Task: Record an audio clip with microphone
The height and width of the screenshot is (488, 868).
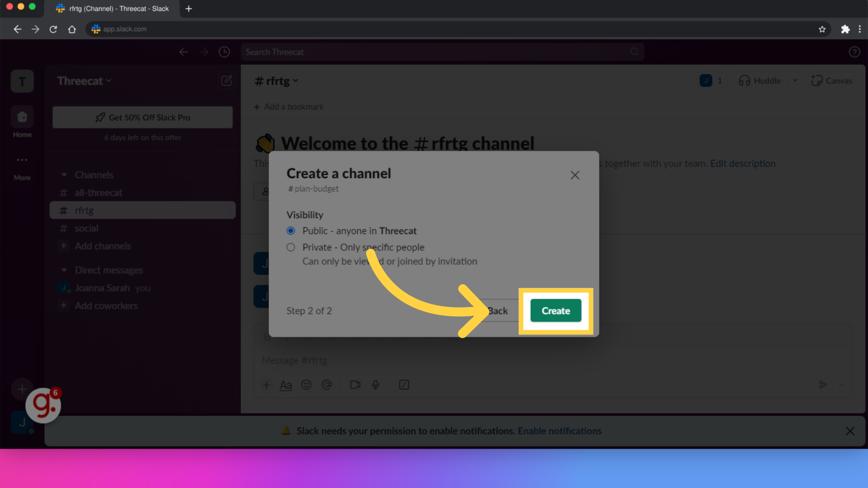Action: tap(375, 385)
